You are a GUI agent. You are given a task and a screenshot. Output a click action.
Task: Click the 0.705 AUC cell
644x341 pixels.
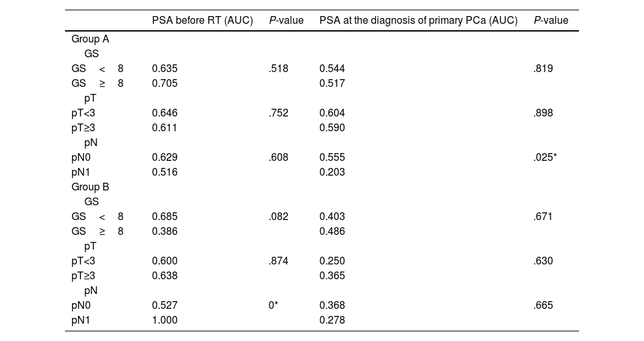[165, 84]
